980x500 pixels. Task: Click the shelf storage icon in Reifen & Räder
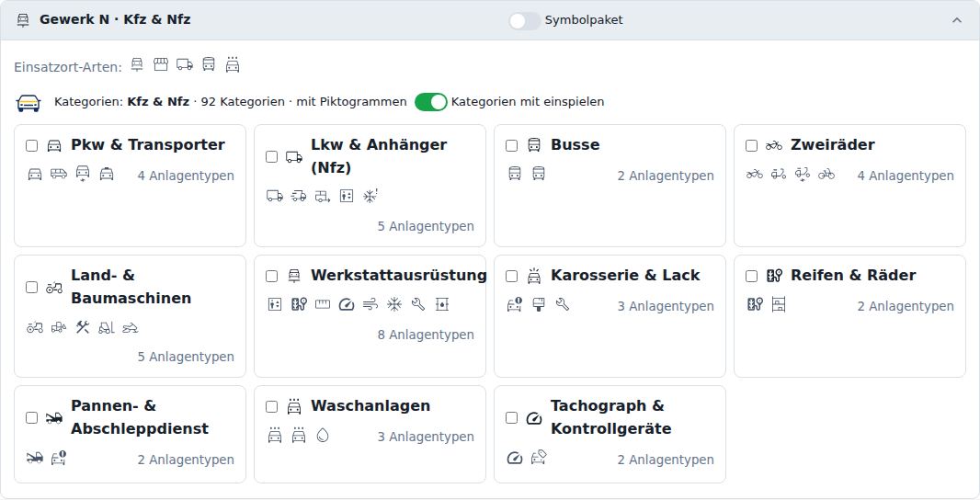pos(779,304)
